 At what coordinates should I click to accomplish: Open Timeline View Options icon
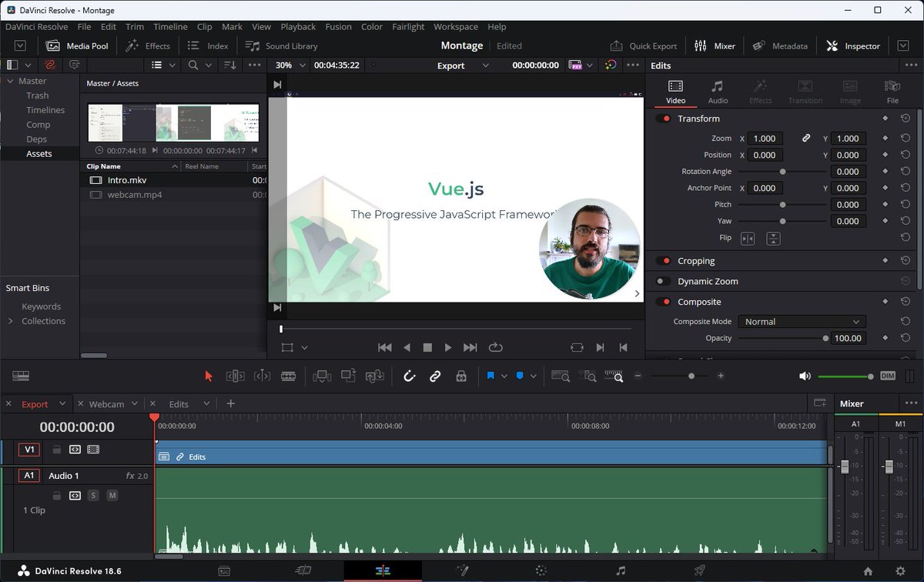pyautogui.click(x=21, y=376)
